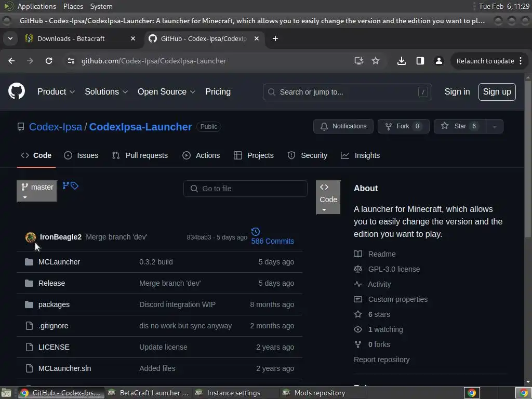
Task: Expand the Solutions menu
Action: [106, 91]
